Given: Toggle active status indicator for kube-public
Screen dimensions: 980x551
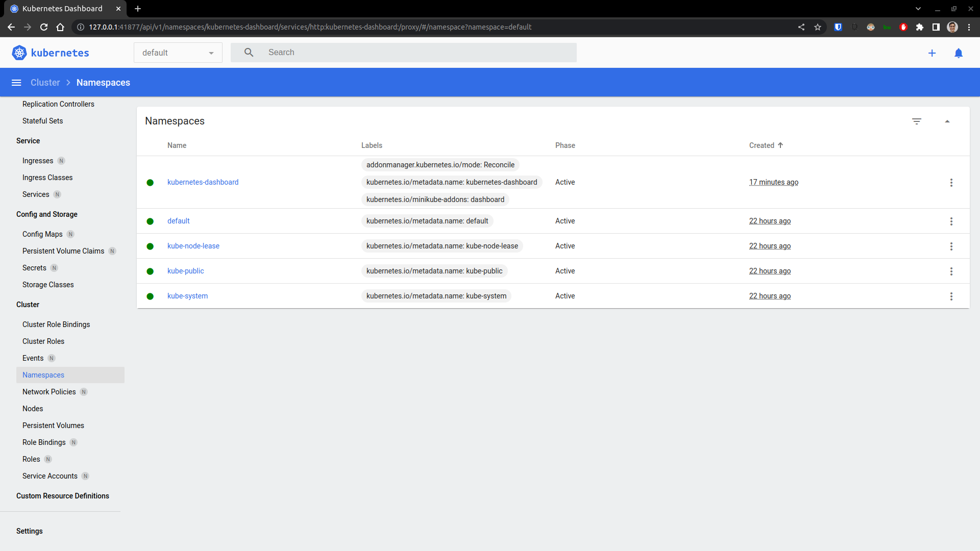Looking at the screenshot, I should pos(152,270).
